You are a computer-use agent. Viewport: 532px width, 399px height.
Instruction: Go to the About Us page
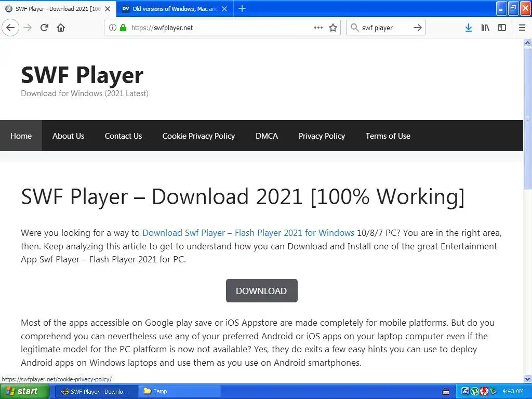(x=68, y=136)
